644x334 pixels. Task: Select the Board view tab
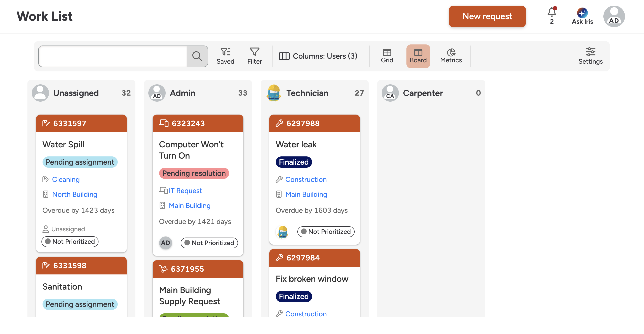pyautogui.click(x=418, y=56)
